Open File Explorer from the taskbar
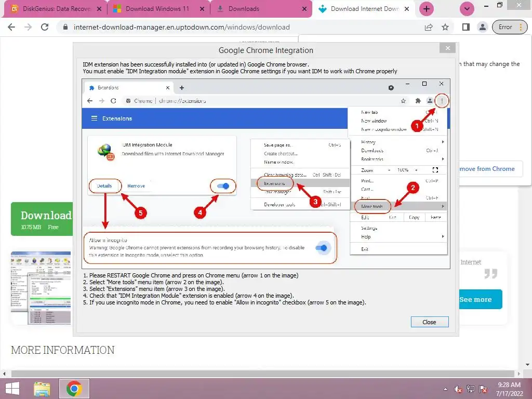This screenshot has width=532, height=399. 42,389
